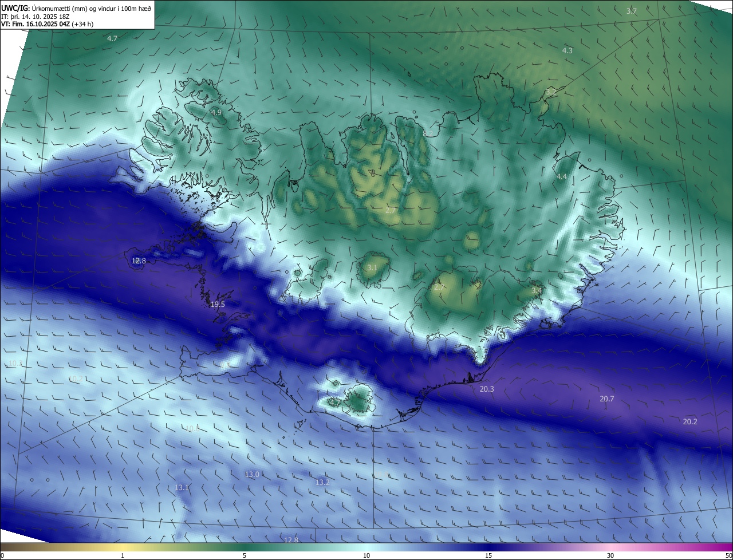Pick the 20.2 label at the right edge

coord(690,421)
